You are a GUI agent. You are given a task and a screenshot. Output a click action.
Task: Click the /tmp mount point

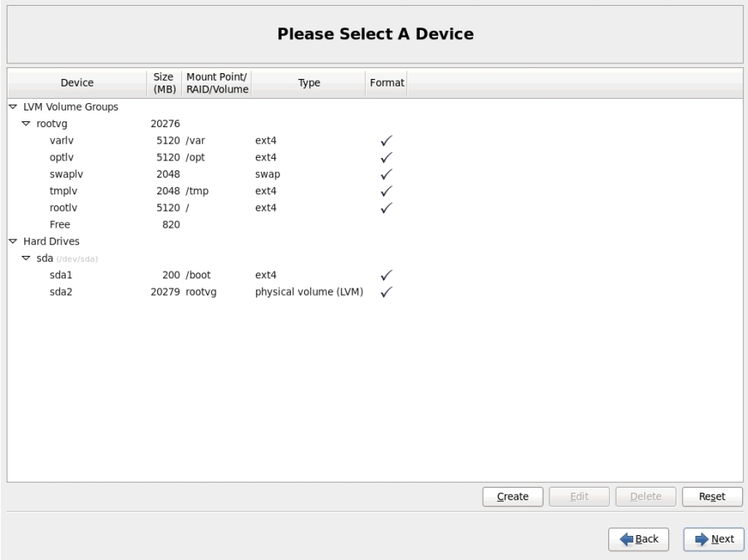tap(197, 191)
